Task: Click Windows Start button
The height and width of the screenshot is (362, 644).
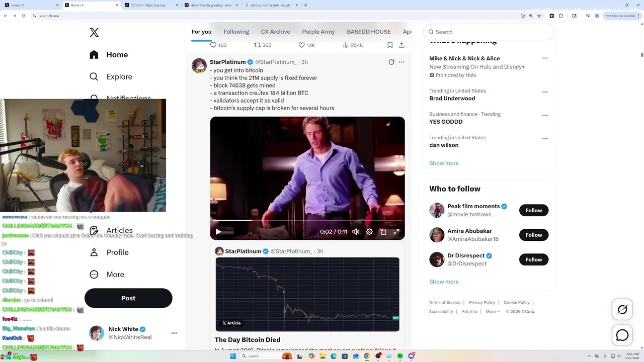Action: coord(233,356)
